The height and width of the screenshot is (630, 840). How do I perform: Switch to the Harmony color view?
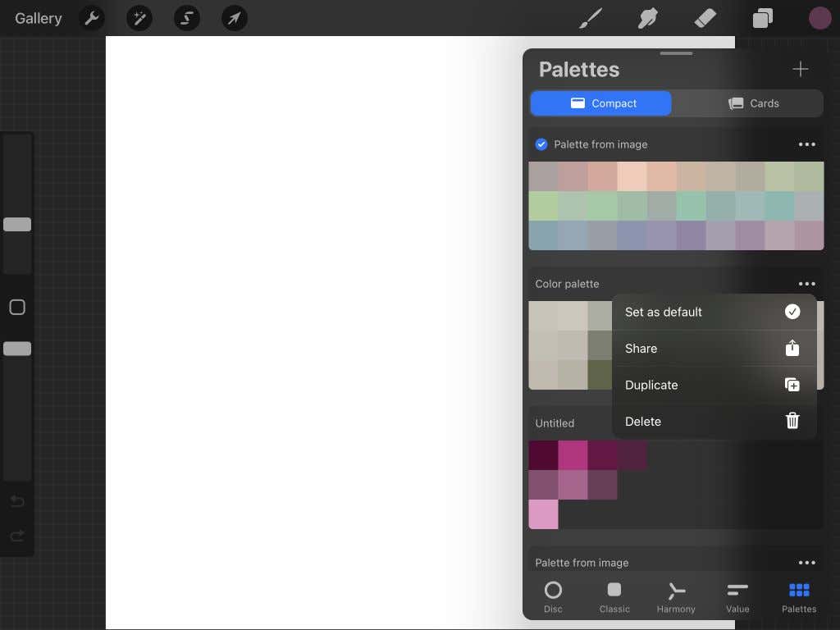click(675, 596)
